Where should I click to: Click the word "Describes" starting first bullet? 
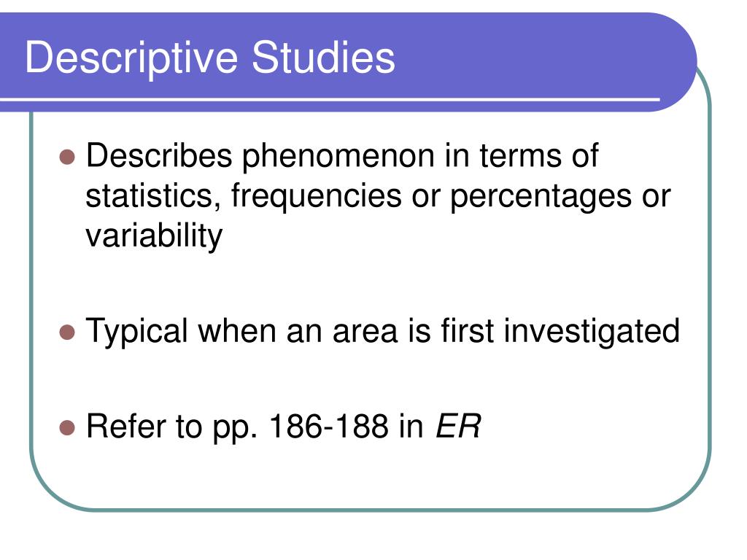(158, 155)
